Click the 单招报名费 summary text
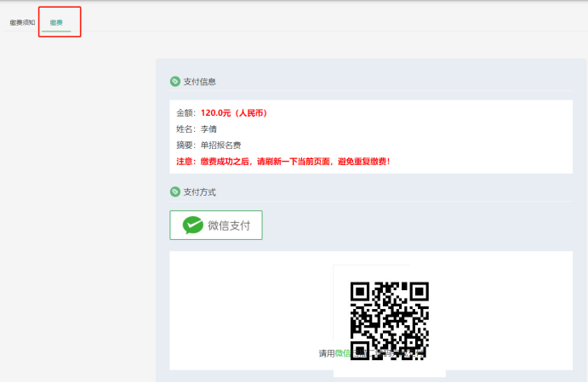 coord(220,145)
